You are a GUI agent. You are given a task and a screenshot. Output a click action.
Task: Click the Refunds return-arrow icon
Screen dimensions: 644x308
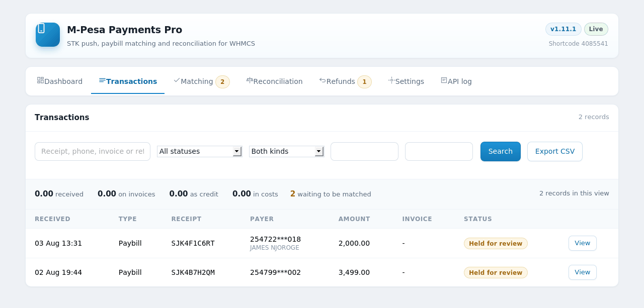coord(323,80)
